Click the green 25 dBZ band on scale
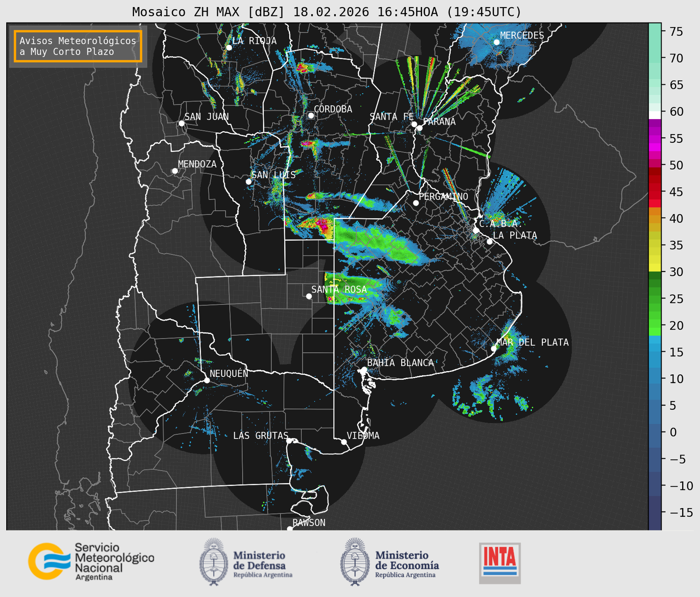The image size is (700, 597). 655,298
